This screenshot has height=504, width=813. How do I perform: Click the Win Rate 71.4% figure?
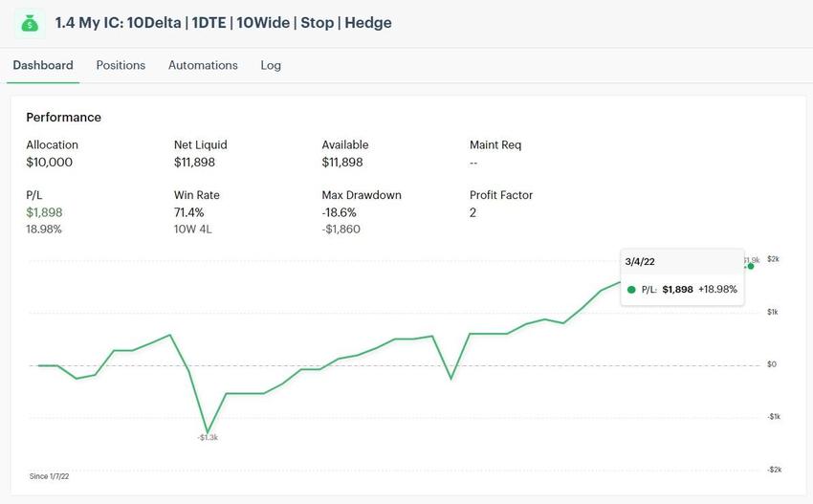coord(189,212)
